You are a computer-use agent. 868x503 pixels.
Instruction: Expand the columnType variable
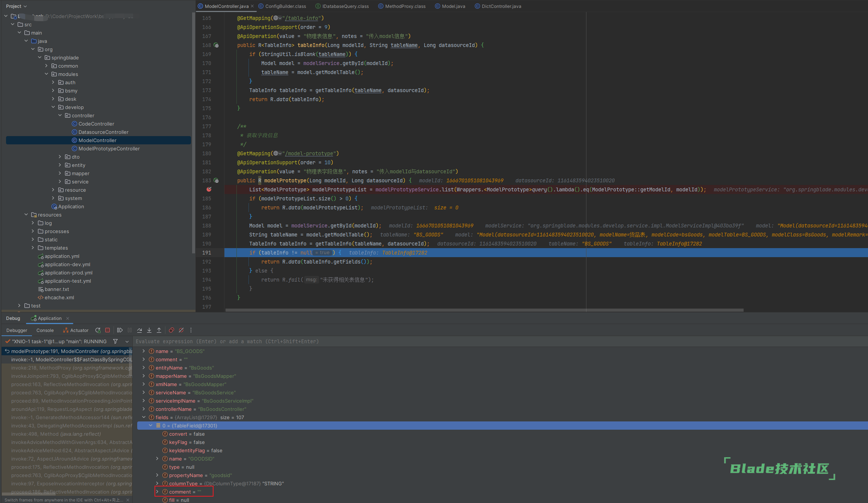tap(157, 483)
